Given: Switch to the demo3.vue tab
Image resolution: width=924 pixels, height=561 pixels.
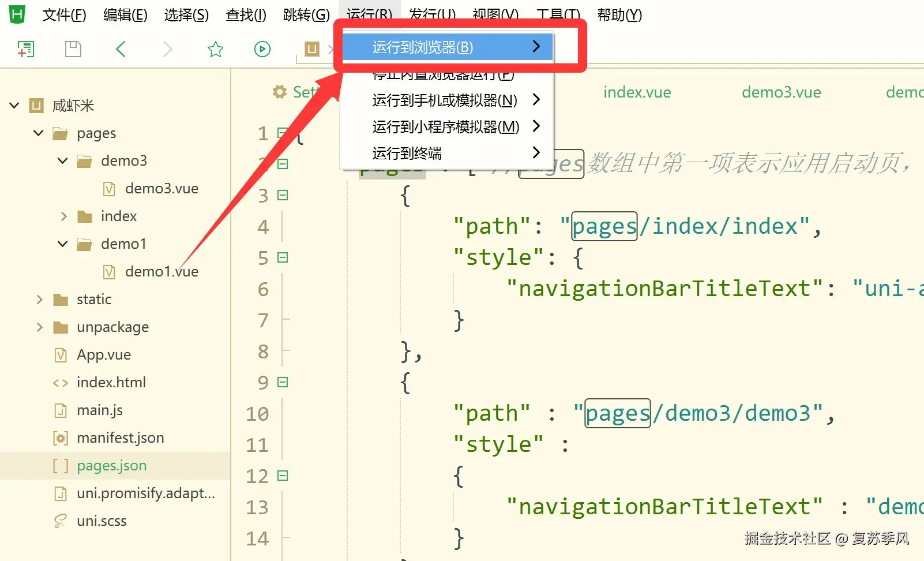Looking at the screenshot, I should (782, 92).
